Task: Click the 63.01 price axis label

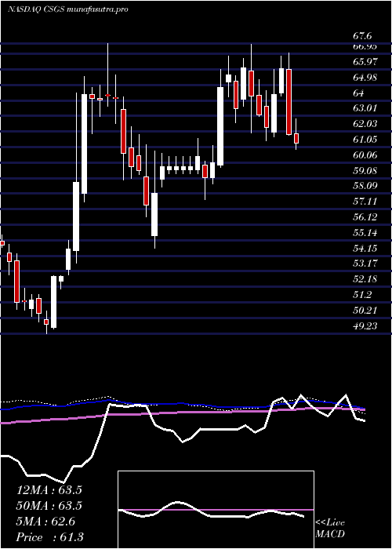Action: coord(365,108)
